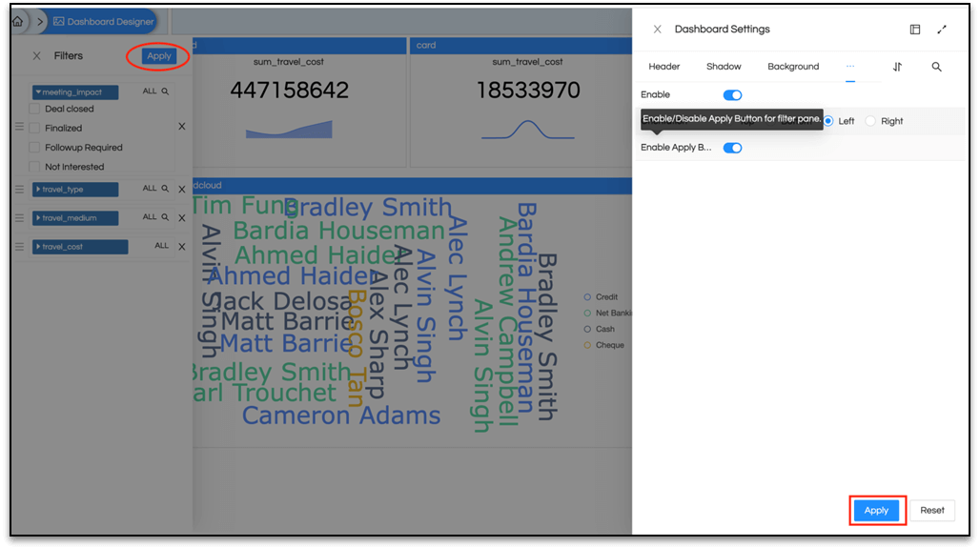Switch to the Header tab
The width and height of the screenshot is (980, 547).
point(664,67)
